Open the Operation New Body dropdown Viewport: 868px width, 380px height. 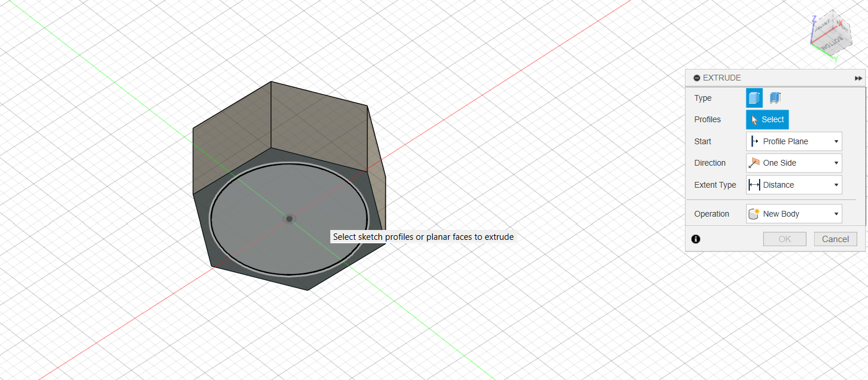pos(794,214)
